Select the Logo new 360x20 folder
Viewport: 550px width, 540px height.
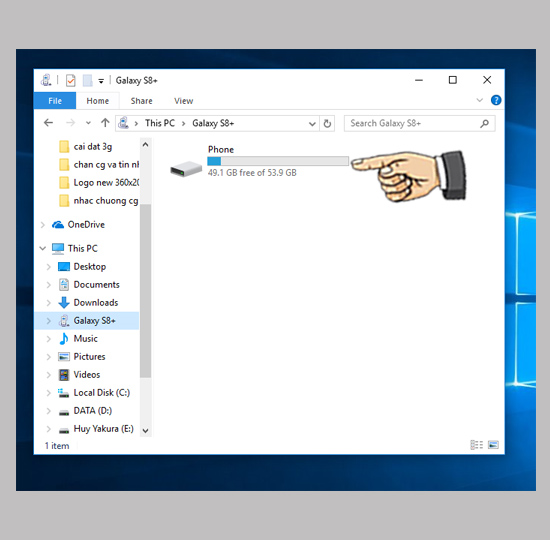click(x=99, y=182)
